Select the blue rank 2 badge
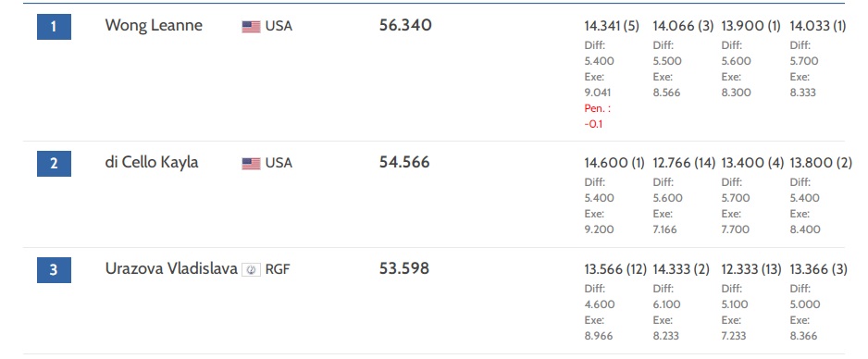 click(x=55, y=164)
